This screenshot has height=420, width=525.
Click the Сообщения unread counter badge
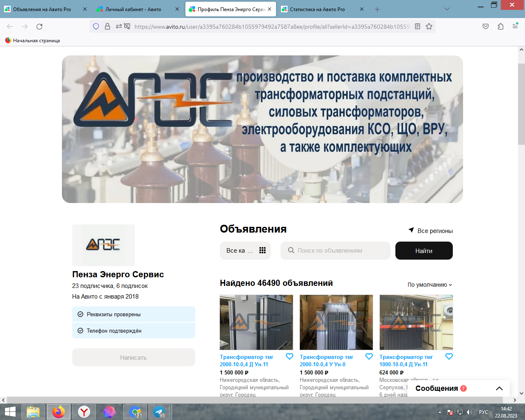(463, 388)
